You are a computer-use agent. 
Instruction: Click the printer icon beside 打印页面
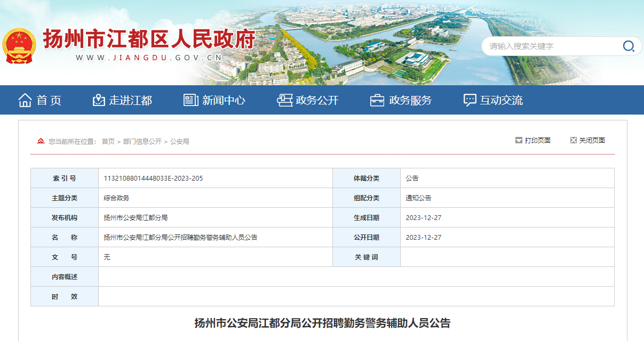pos(519,141)
